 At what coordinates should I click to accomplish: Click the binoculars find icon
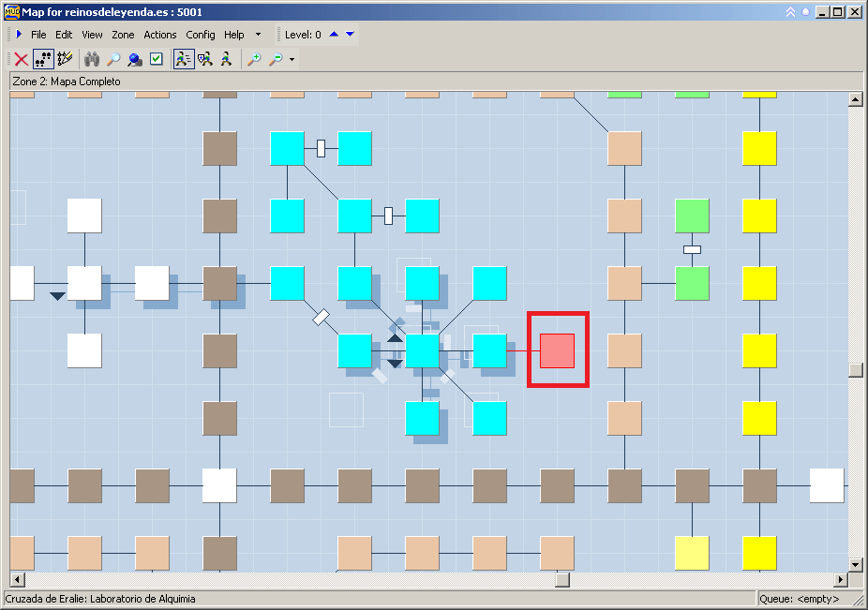[x=92, y=59]
